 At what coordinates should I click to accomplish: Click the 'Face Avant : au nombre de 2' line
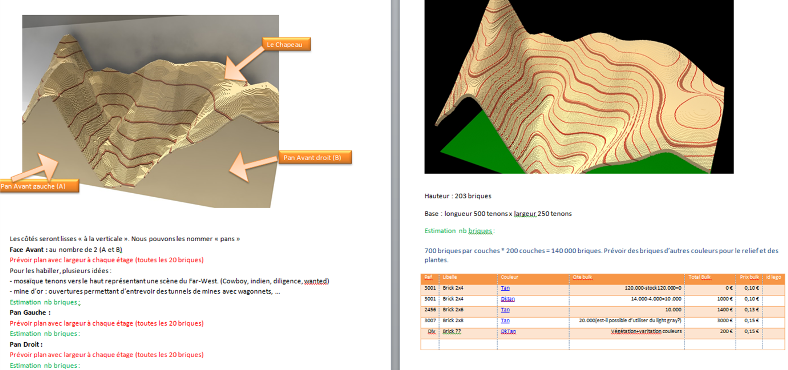pos(66,249)
